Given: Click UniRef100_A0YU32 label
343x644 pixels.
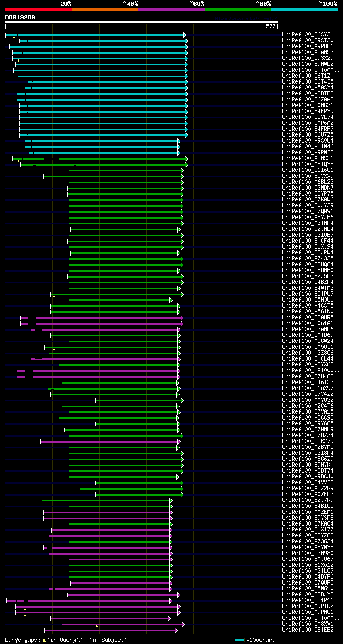Looking at the screenshot, I should click(309, 400).
